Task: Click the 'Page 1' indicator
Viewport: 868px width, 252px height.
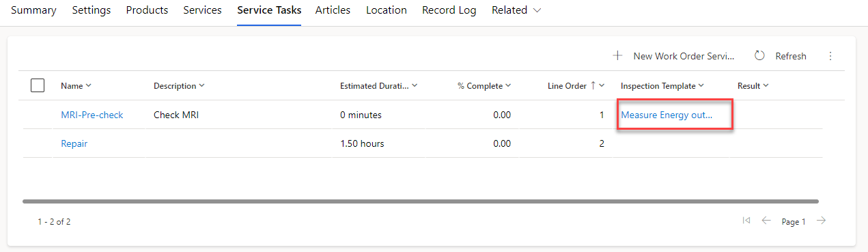Action: tap(794, 222)
